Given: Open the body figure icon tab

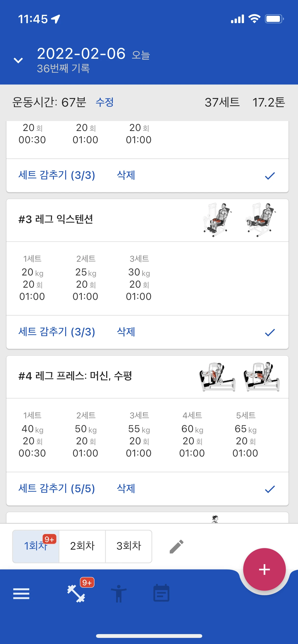Looking at the screenshot, I should point(119,594).
